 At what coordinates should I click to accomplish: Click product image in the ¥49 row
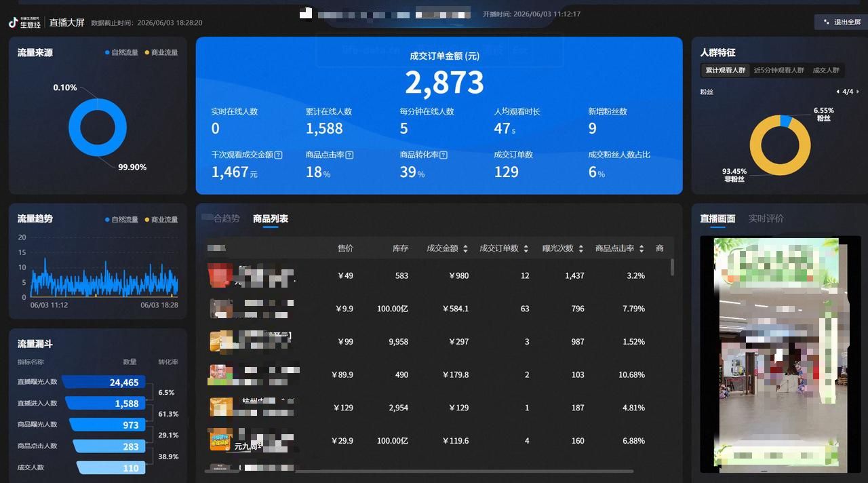click(221, 275)
